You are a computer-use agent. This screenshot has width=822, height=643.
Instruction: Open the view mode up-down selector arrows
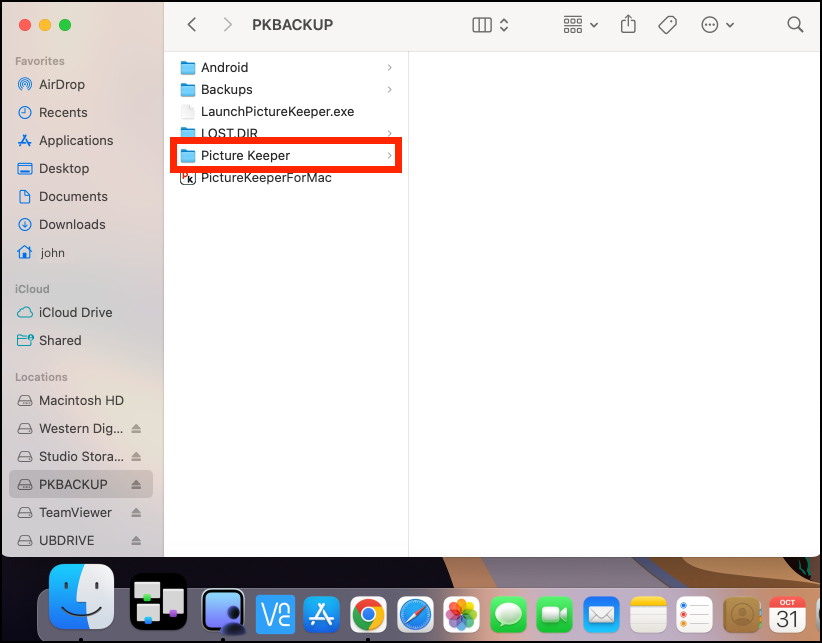504,25
